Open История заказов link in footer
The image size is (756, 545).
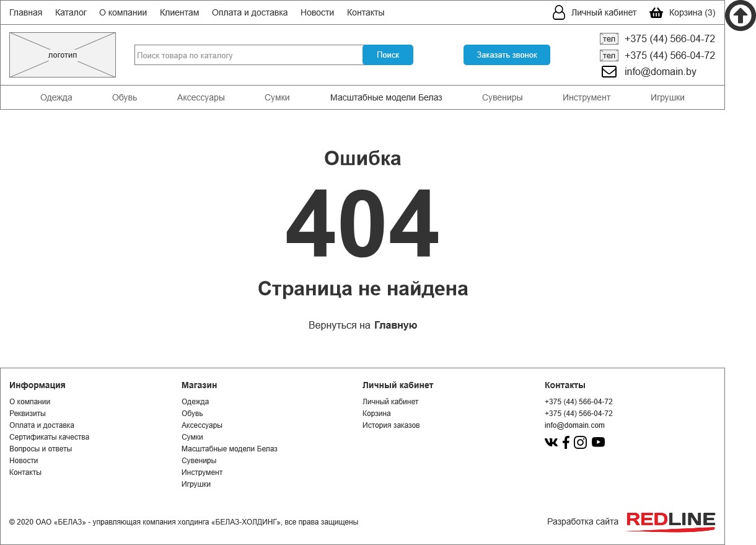click(390, 425)
